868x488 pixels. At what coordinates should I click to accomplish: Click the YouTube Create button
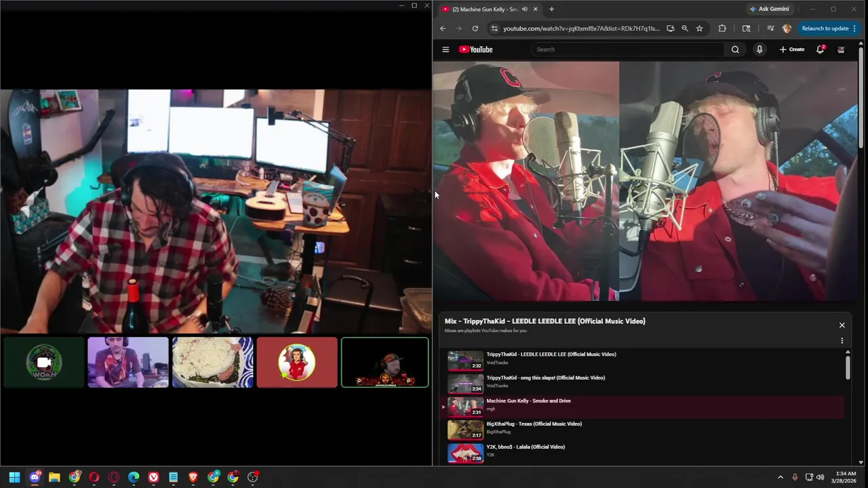pos(792,49)
